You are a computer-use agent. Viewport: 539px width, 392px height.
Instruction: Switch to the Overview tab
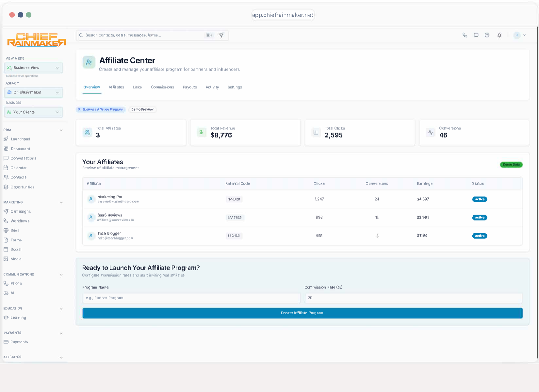92,87
